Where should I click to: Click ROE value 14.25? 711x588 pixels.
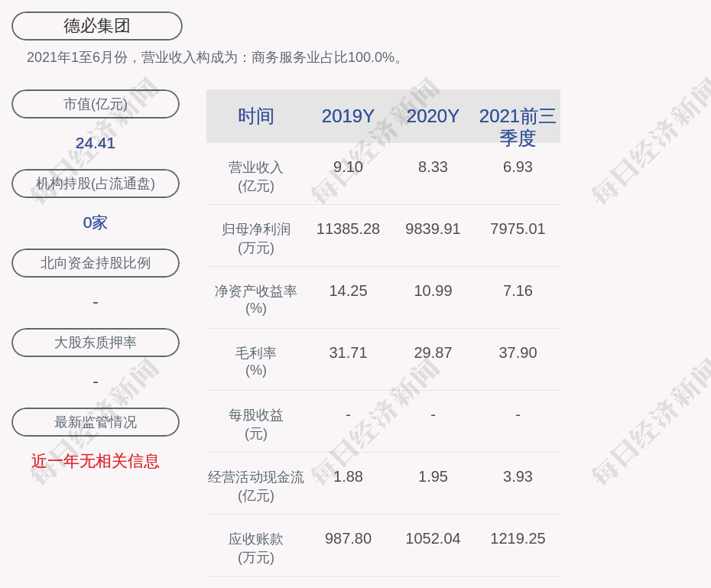click(348, 291)
